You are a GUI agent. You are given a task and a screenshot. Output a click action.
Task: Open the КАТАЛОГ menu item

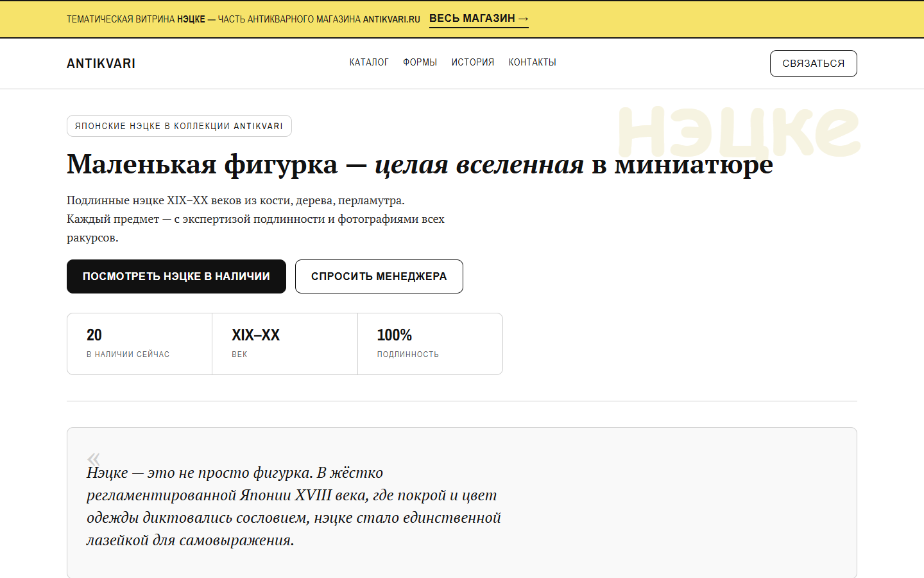tap(369, 62)
